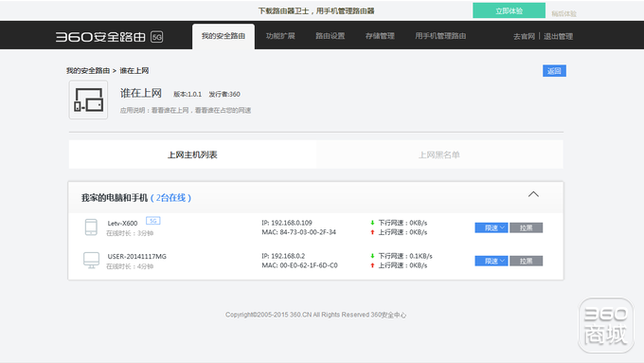Click IP: 192.168.0.2
Viewport: 644px width, 363px height.
[283, 256]
